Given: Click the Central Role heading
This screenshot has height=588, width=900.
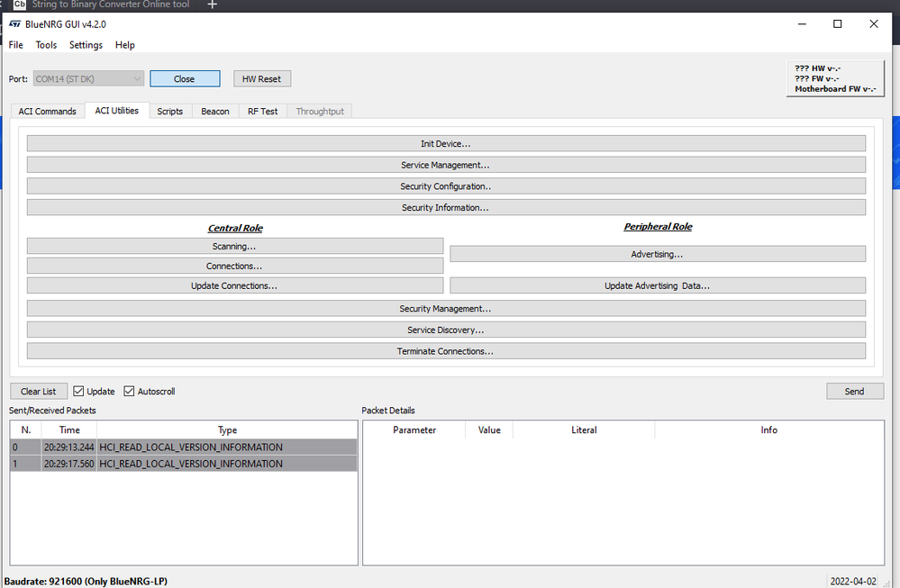Looking at the screenshot, I should [235, 229].
